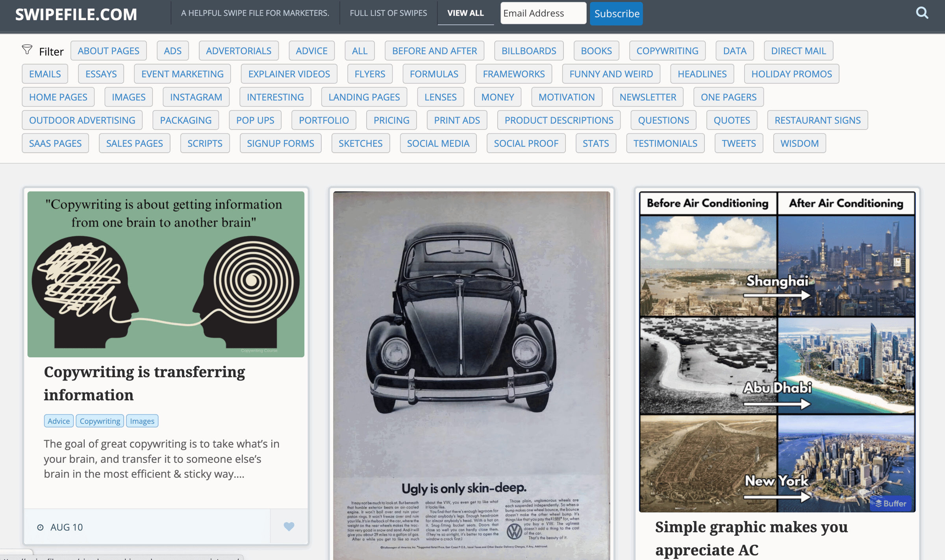This screenshot has width=945, height=560.
Task: Filter by Wisdom
Action: pyautogui.click(x=799, y=144)
